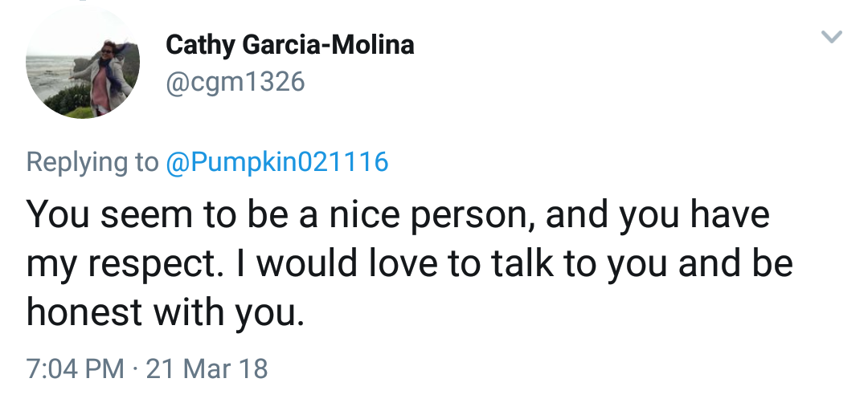The image size is (868, 411).
Task: Click the 7:04 PM timestamp
Action: point(76,368)
